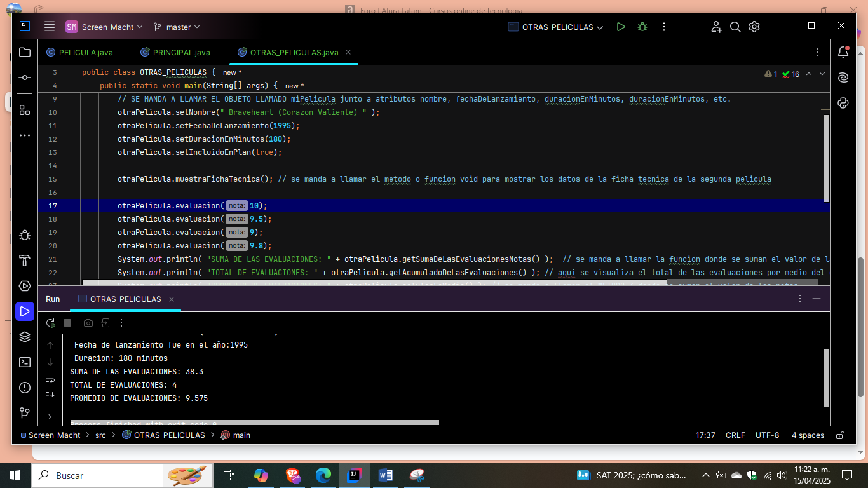Debug OTRAS_PELICULAS with green bug button
This screenshot has height=488, width=868.
pyautogui.click(x=642, y=27)
